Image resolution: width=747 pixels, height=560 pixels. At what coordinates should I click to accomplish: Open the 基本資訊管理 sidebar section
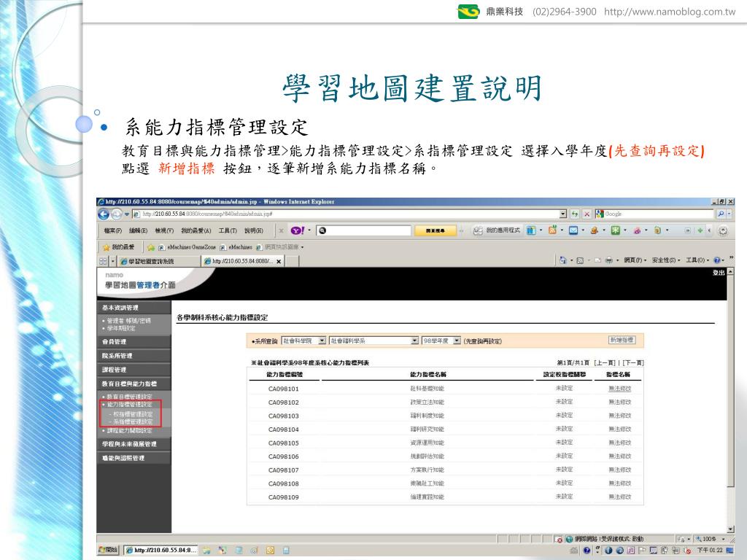point(133,308)
